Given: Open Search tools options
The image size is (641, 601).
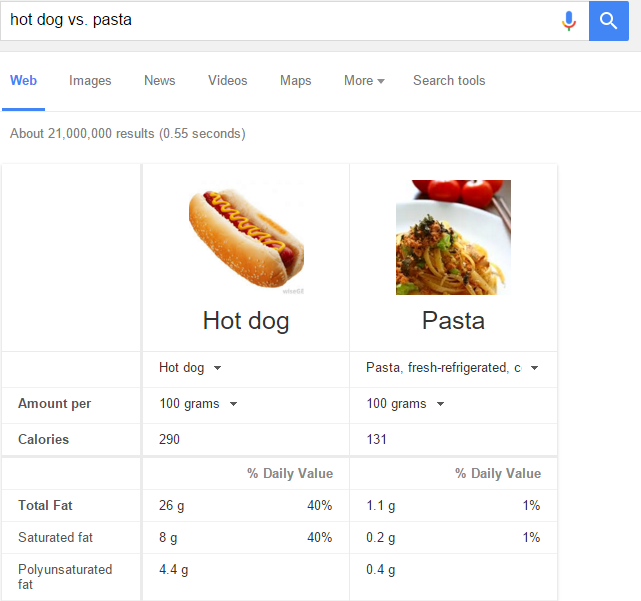Looking at the screenshot, I should point(449,81).
